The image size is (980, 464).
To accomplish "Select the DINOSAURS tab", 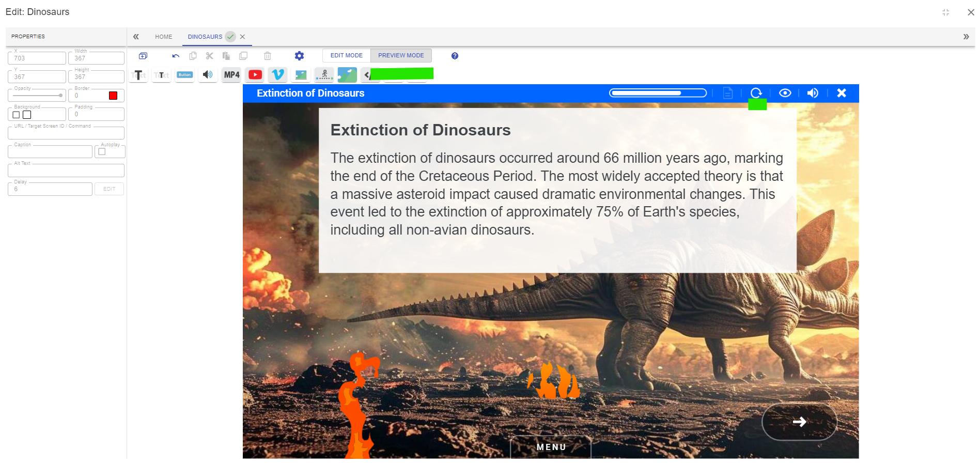I will coord(205,37).
